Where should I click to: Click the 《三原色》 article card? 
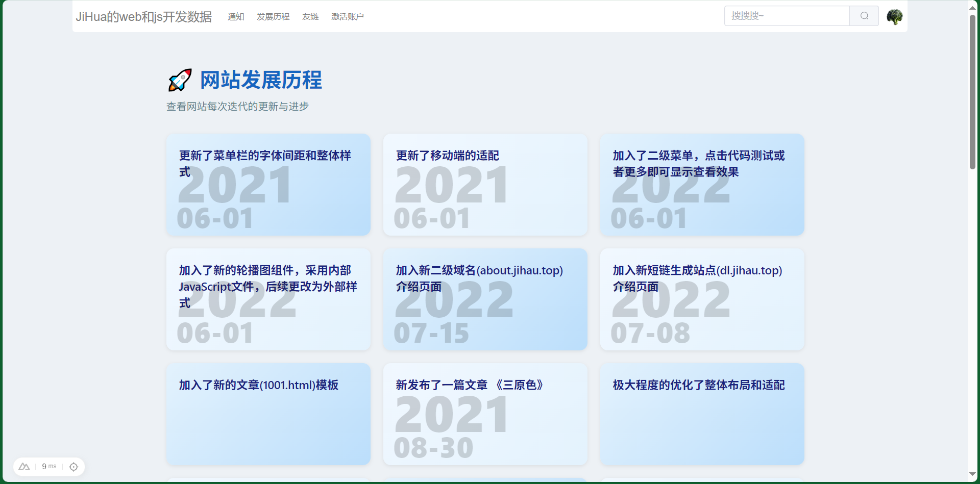click(x=485, y=414)
